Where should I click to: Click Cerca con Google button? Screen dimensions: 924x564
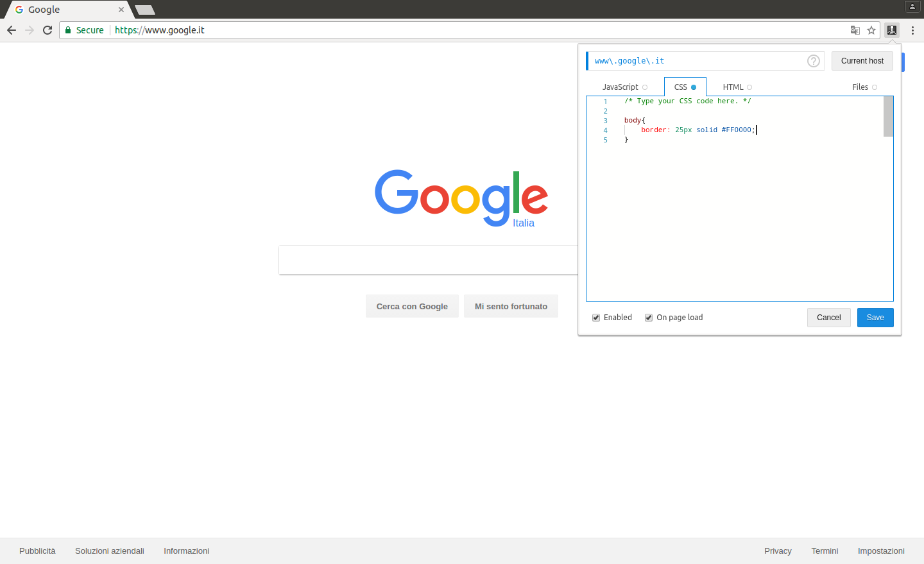coord(412,306)
